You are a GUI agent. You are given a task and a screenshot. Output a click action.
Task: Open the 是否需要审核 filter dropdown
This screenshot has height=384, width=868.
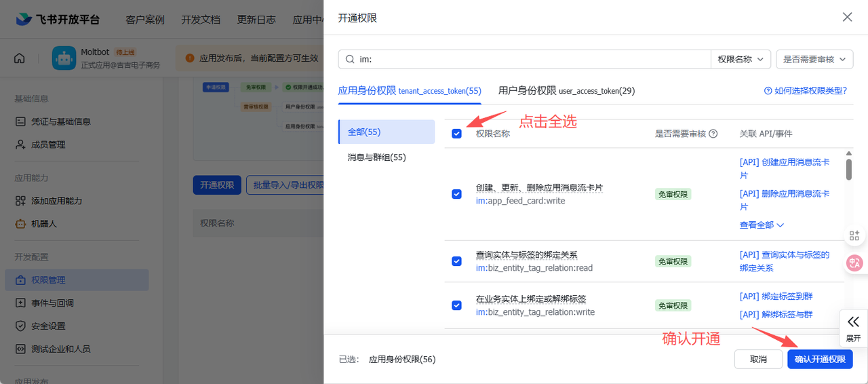(814, 59)
